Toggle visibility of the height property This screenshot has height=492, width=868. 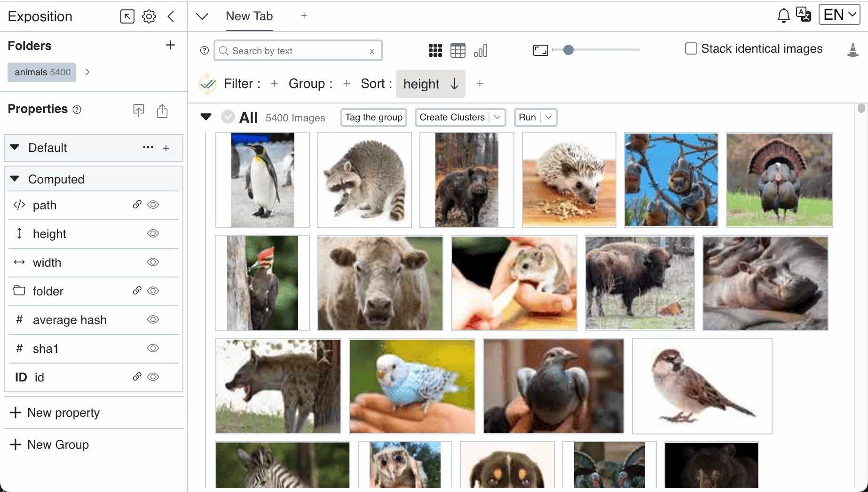pos(153,234)
